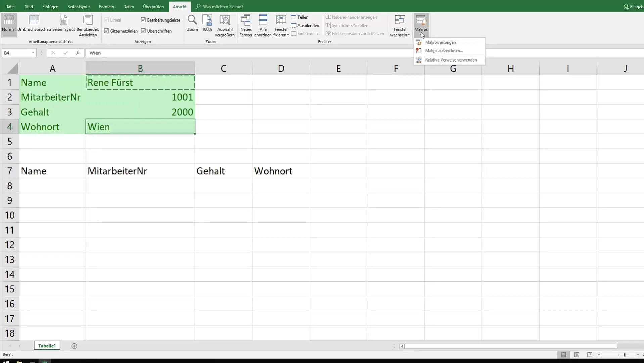Open Überprüfen ribbon tab

click(x=153, y=7)
